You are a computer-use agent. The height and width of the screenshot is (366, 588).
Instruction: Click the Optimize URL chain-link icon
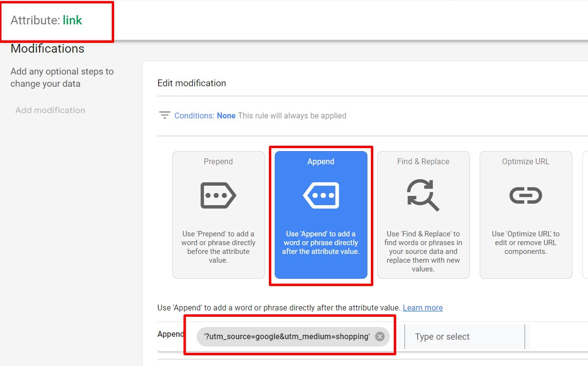(526, 195)
